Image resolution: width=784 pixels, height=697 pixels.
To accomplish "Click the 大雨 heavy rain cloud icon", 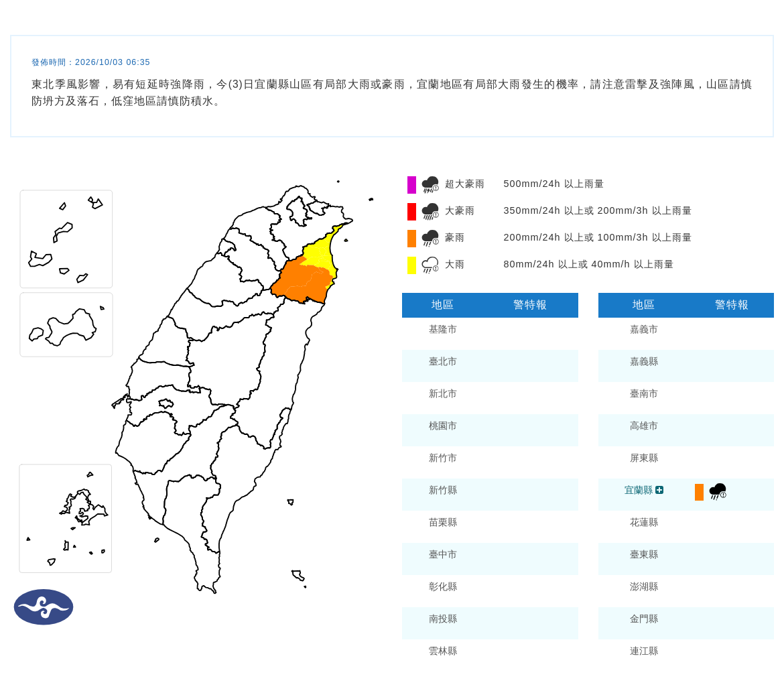I will (430, 265).
